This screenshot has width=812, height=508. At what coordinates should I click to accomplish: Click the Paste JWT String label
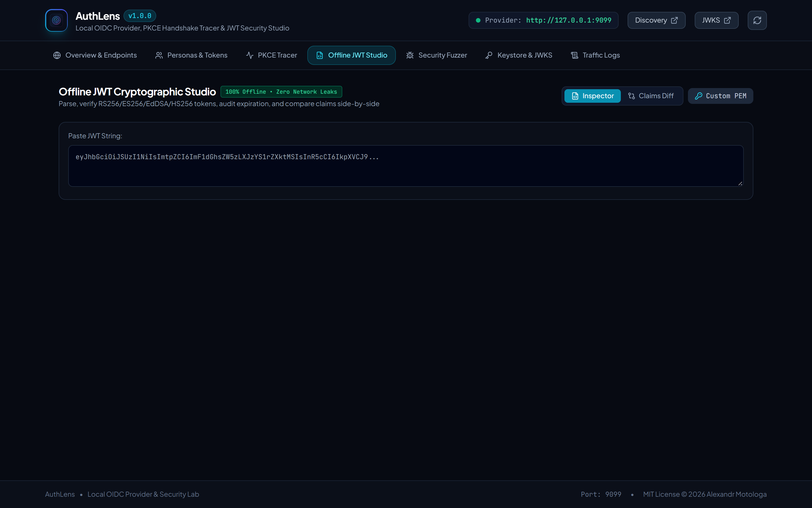pyautogui.click(x=95, y=136)
